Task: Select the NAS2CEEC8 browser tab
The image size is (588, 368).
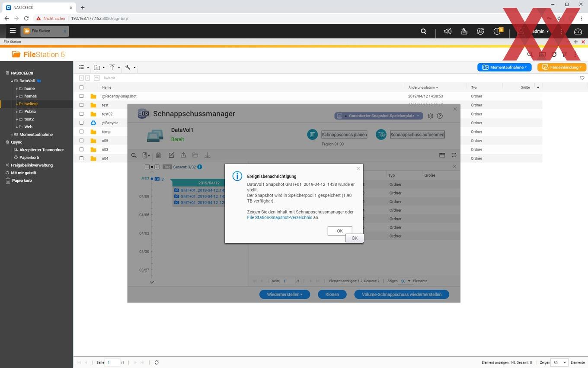Action: click(x=39, y=7)
